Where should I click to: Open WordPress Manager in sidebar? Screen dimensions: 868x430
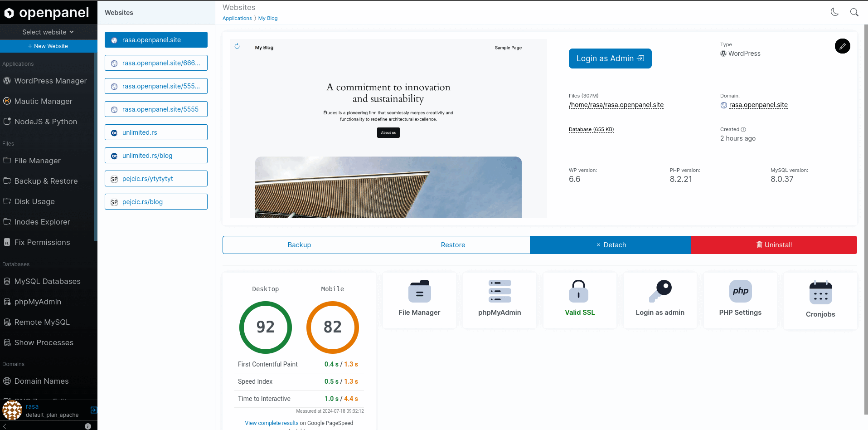click(45, 81)
